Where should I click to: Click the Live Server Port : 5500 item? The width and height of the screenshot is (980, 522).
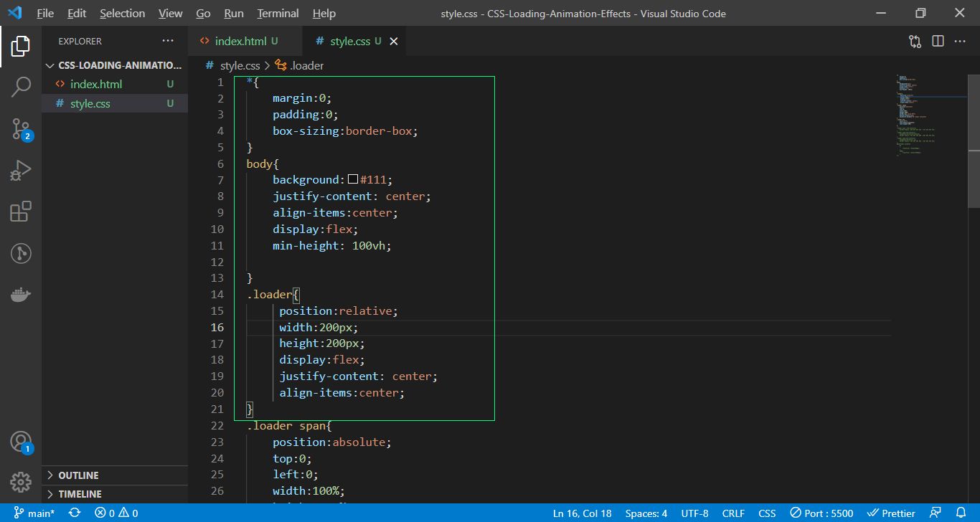coord(821,513)
